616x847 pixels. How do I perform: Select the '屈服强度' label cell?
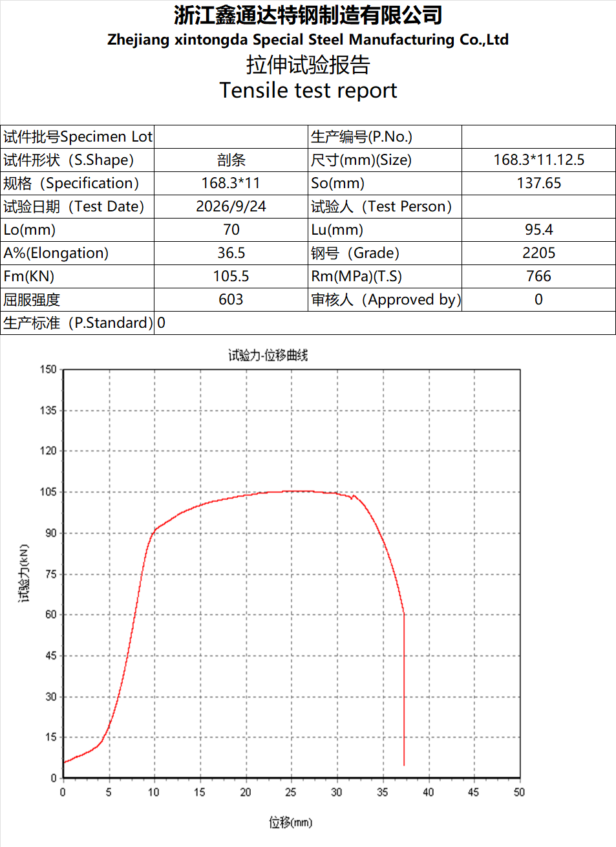click(x=78, y=300)
